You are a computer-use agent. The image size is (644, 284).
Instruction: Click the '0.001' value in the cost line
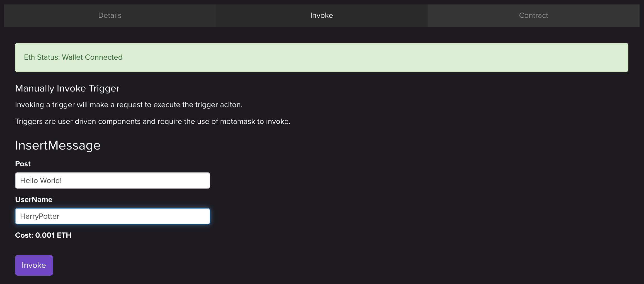pyautogui.click(x=45, y=235)
